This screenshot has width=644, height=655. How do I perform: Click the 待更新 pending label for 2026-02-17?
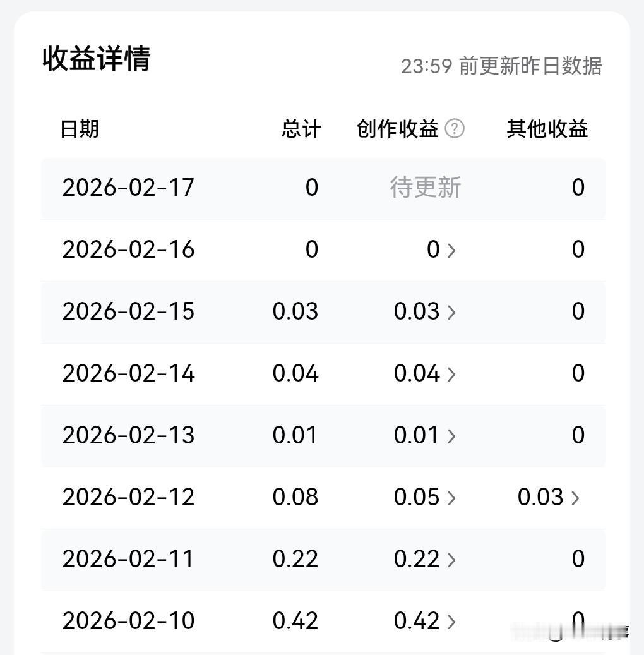coord(426,187)
